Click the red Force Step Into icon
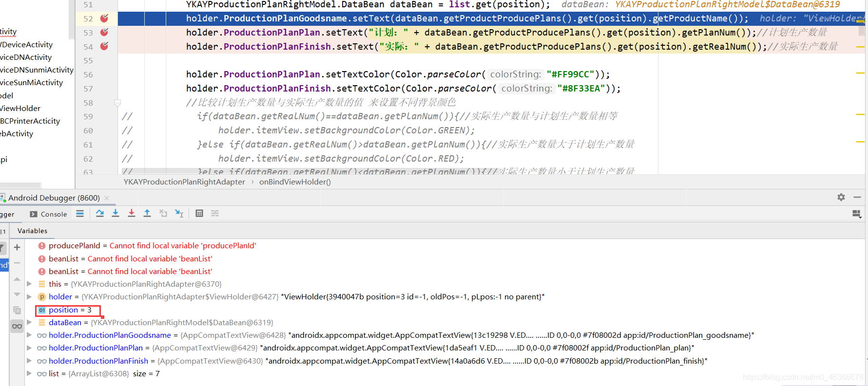This screenshot has width=868, height=386. [132, 213]
